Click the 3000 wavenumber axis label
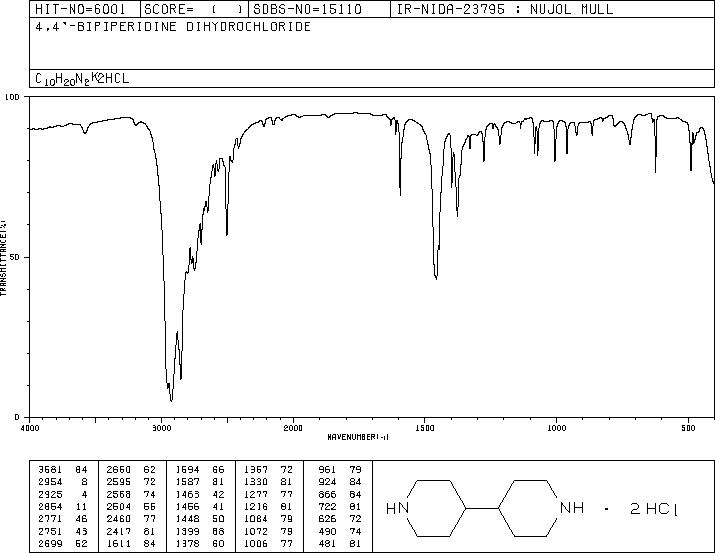 tap(161, 428)
